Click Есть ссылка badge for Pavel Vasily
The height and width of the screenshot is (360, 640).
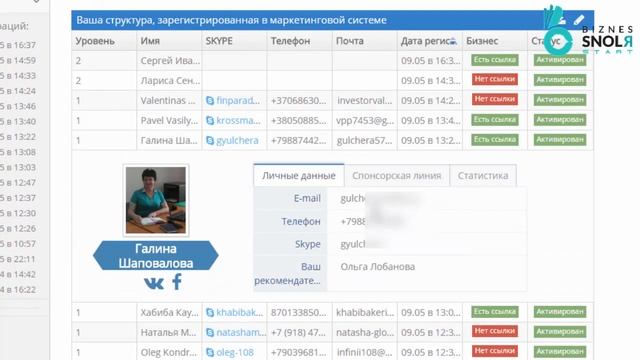495,120
